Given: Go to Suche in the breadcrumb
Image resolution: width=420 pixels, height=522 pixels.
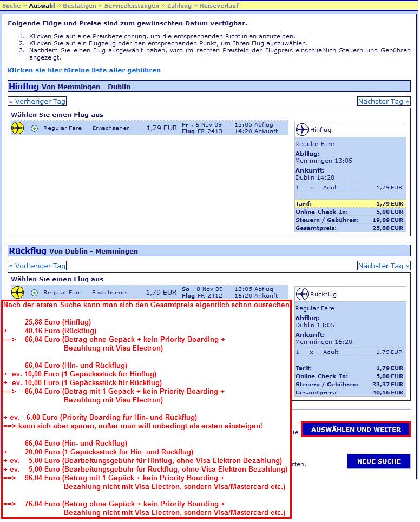Looking at the screenshot, I should (x=11, y=5).
